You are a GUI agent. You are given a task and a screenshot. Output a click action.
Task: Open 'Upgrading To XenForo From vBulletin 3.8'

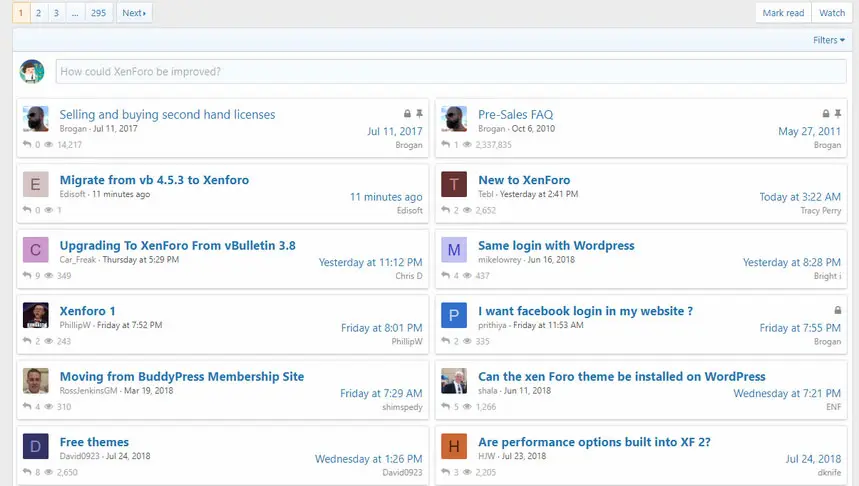pos(177,245)
